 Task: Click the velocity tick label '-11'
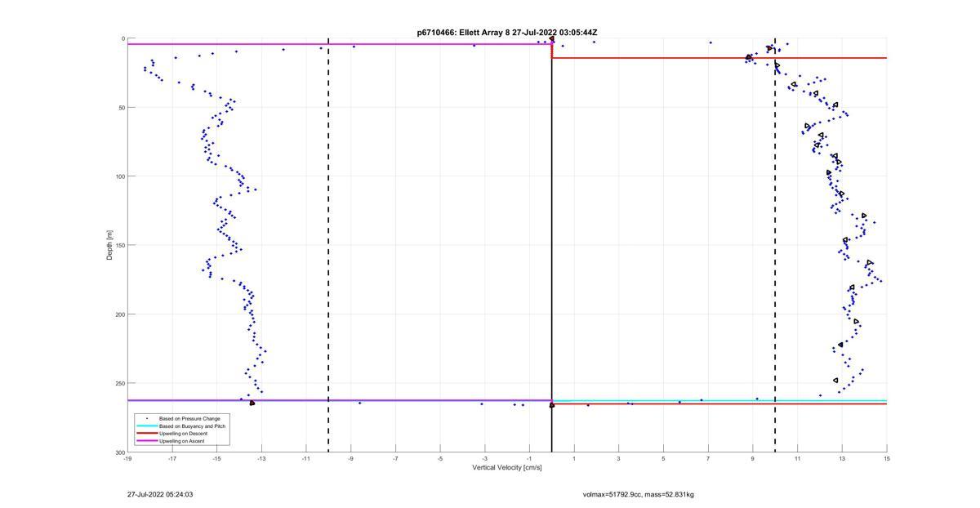(x=306, y=459)
